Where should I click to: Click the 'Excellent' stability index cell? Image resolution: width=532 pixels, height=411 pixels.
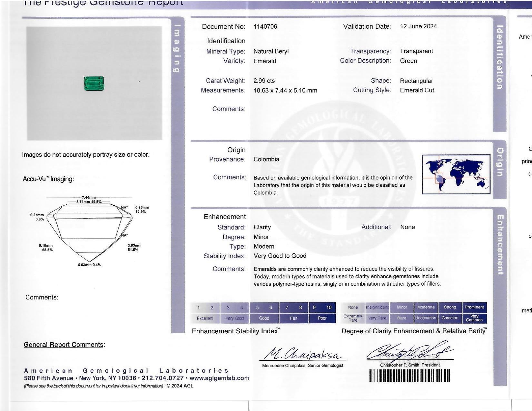[205, 318]
